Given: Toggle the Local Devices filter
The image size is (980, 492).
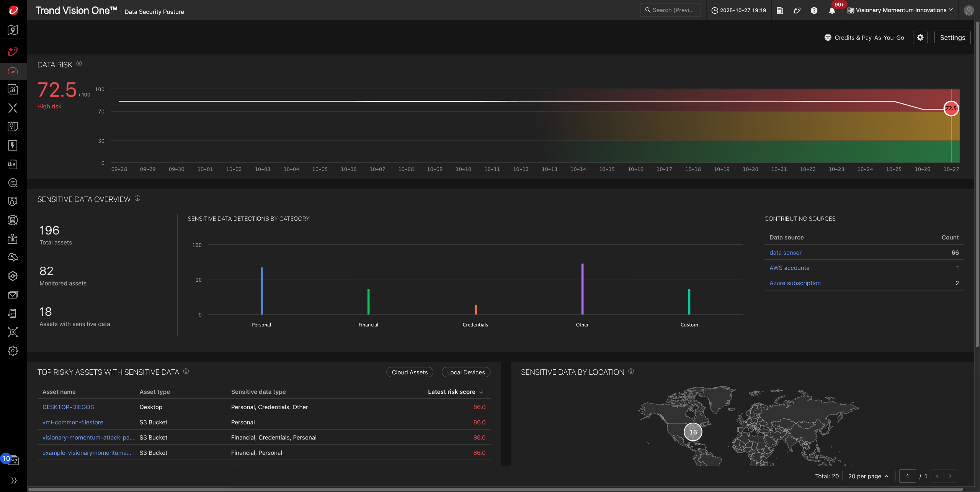Looking at the screenshot, I should pos(466,372).
